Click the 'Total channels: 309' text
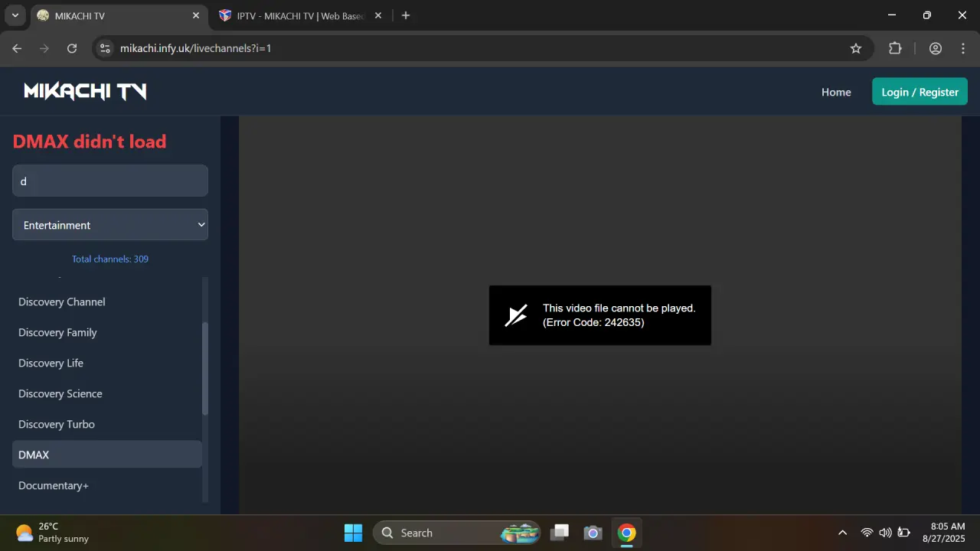 click(x=110, y=259)
